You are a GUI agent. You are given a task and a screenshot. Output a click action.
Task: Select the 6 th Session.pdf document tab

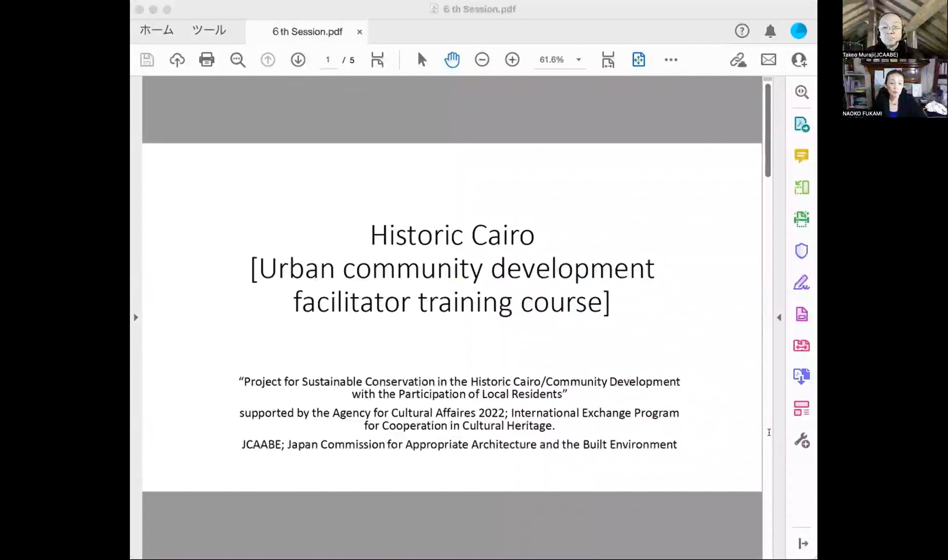[307, 32]
